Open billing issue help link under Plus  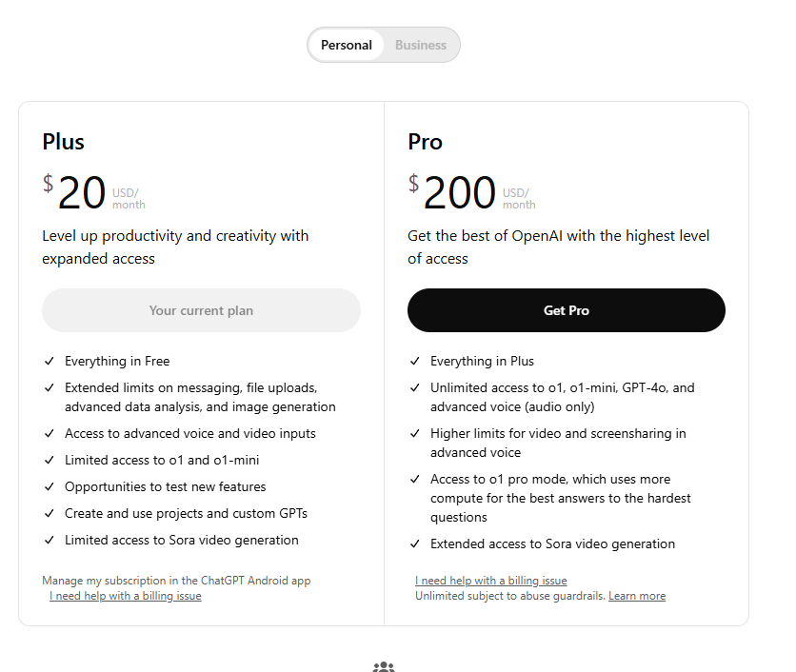coord(126,596)
